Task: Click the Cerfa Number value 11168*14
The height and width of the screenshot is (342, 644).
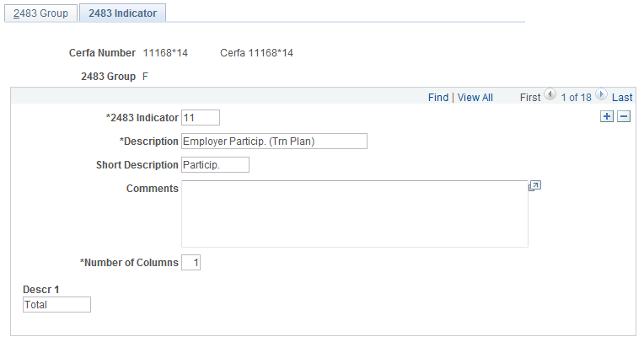Action: [165, 53]
